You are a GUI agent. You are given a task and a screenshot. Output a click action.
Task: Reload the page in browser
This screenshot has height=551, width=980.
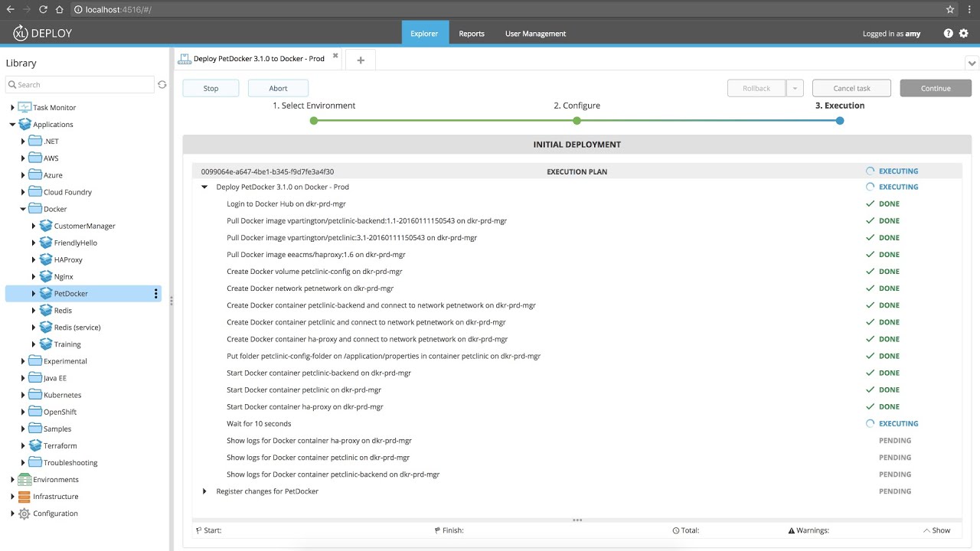point(42,9)
